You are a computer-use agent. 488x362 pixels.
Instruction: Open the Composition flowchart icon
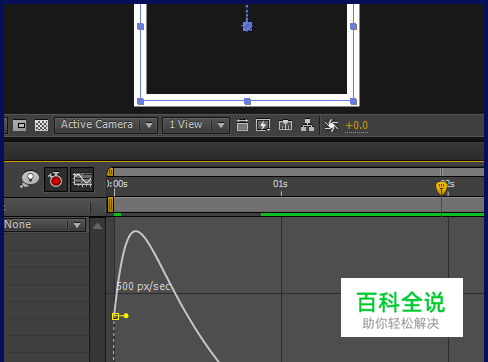point(307,125)
